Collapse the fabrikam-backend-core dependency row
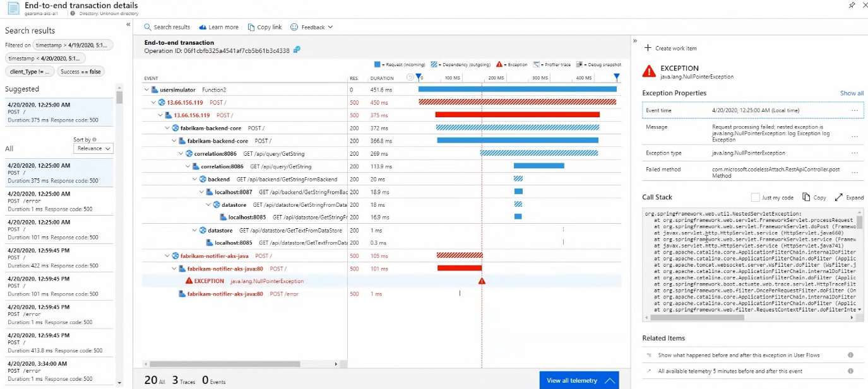 click(167, 128)
